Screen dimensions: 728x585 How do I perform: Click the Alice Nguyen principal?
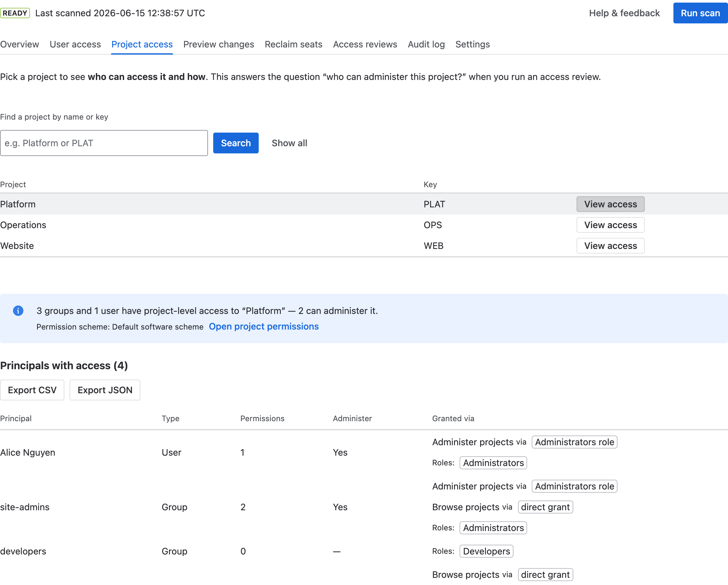coord(28,453)
